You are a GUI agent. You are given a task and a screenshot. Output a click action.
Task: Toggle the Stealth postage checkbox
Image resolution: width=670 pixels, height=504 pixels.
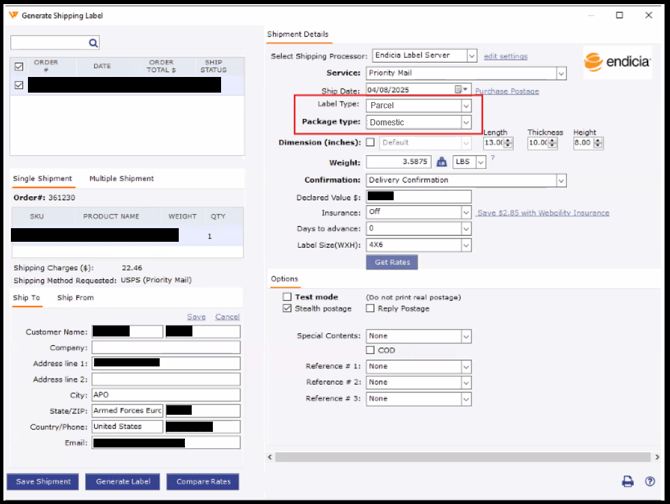tap(287, 309)
